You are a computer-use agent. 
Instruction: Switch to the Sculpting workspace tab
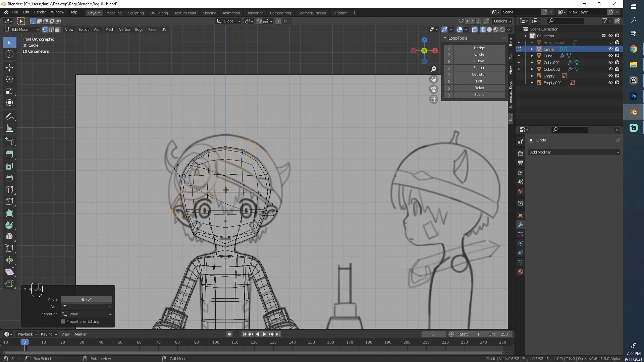136,13
